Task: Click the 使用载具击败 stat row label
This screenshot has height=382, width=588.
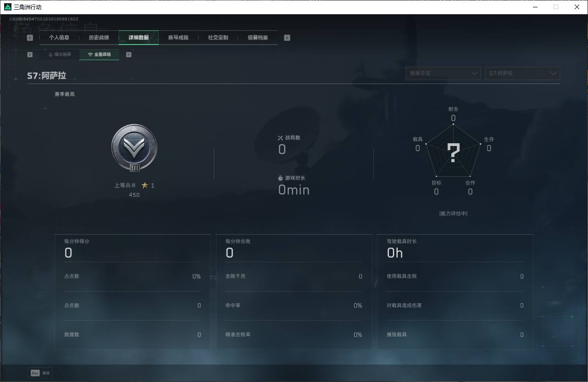Action: (402, 276)
